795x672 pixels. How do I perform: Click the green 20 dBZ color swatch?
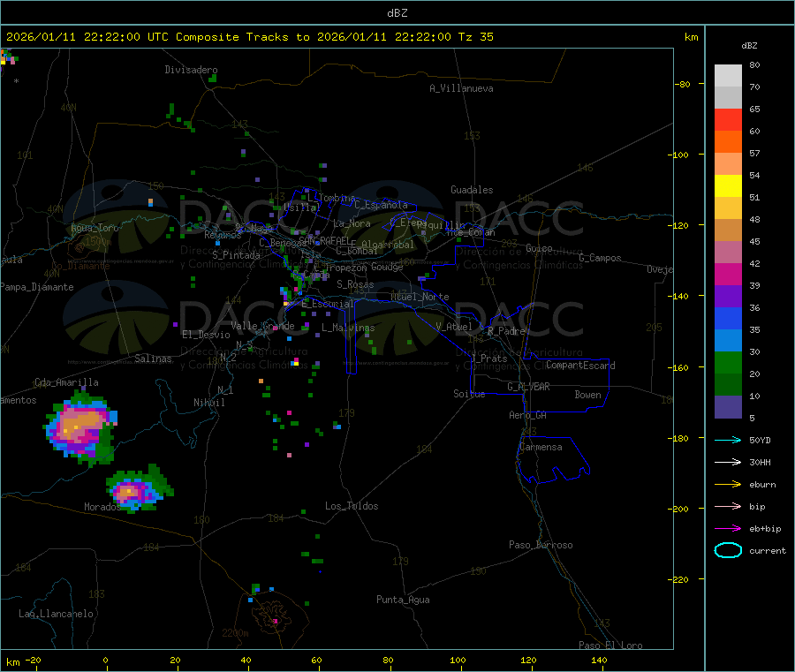pos(728,362)
